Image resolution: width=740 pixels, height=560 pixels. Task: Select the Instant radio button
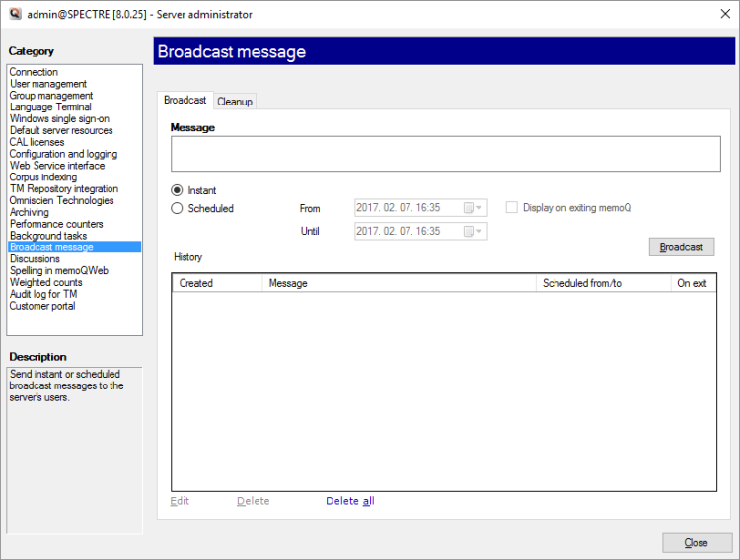coord(178,190)
